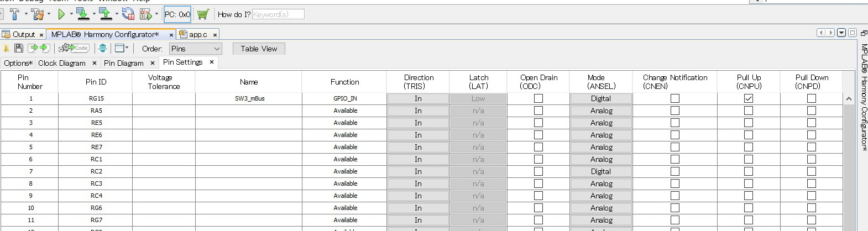Switch to the Clock Diagram tab
This screenshot has width=868, height=231.
(61, 63)
